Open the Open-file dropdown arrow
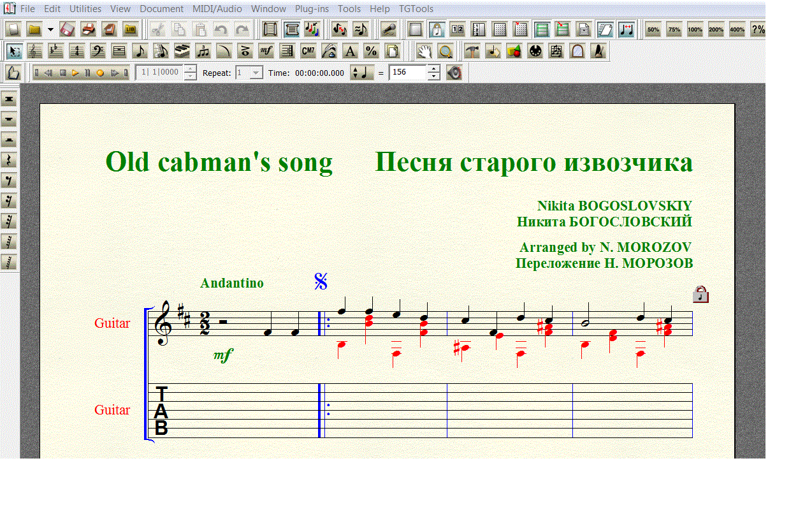This screenshot has width=812, height=521. (50, 29)
